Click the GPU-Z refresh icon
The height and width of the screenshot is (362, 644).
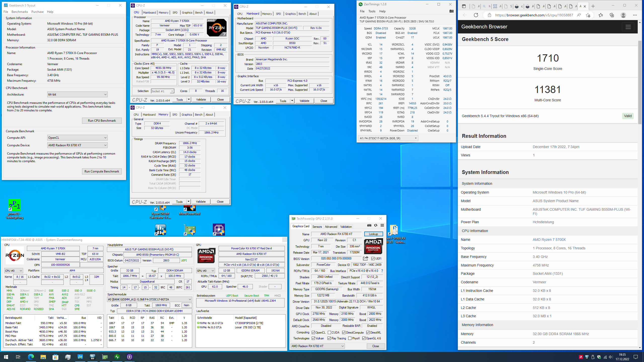(x=376, y=225)
